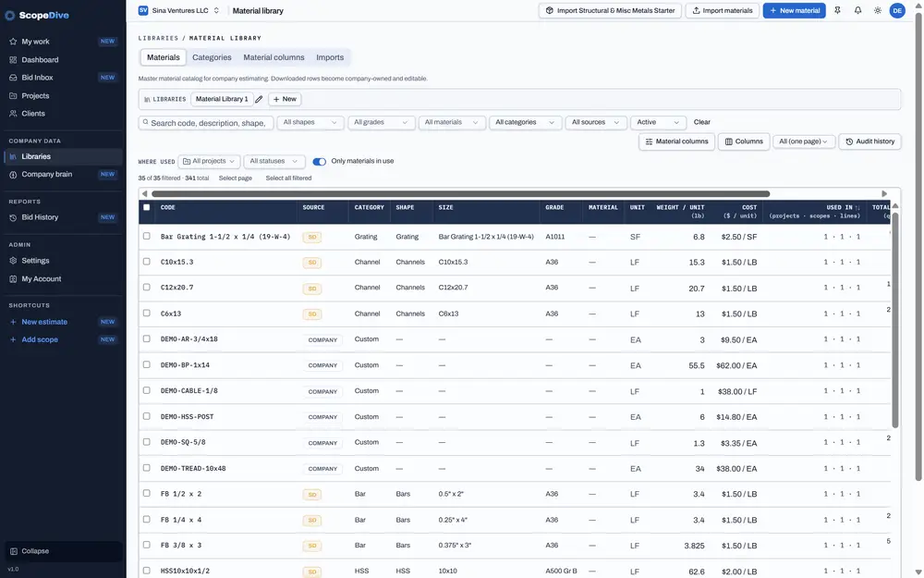Click the My work star icon

pyautogui.click(x=13, y=42)
